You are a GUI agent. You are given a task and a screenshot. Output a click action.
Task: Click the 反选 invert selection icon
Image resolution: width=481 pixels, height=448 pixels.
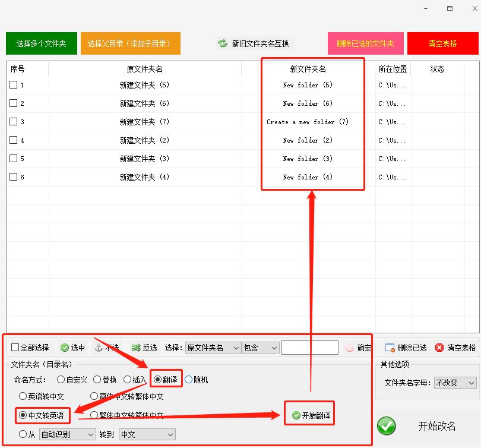(136, 348)
